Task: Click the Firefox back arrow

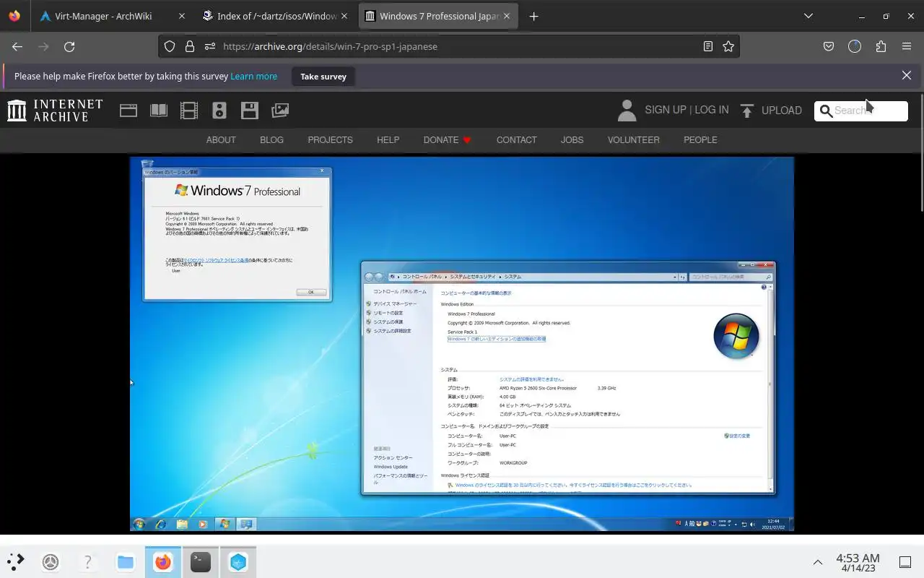Action: tap(17, 46)
